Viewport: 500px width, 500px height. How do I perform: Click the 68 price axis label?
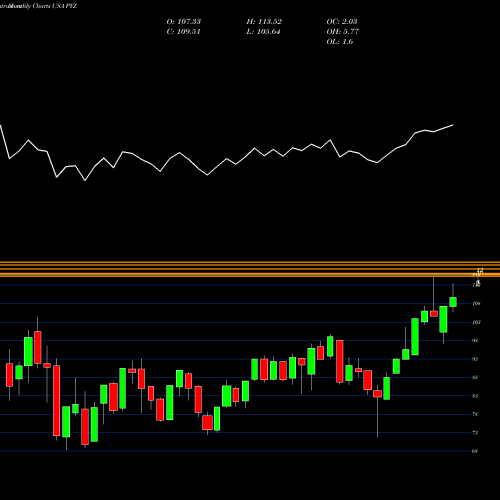(476, 451)
